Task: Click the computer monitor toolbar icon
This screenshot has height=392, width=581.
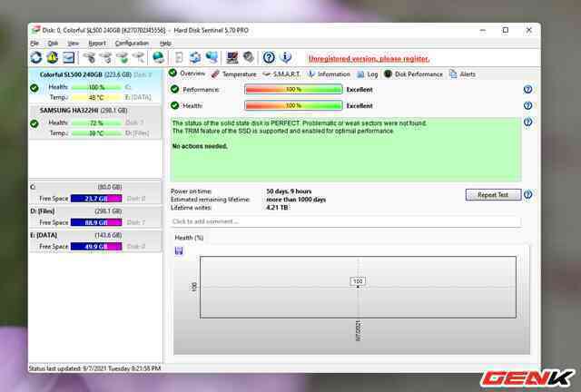Action: point(232,57)
